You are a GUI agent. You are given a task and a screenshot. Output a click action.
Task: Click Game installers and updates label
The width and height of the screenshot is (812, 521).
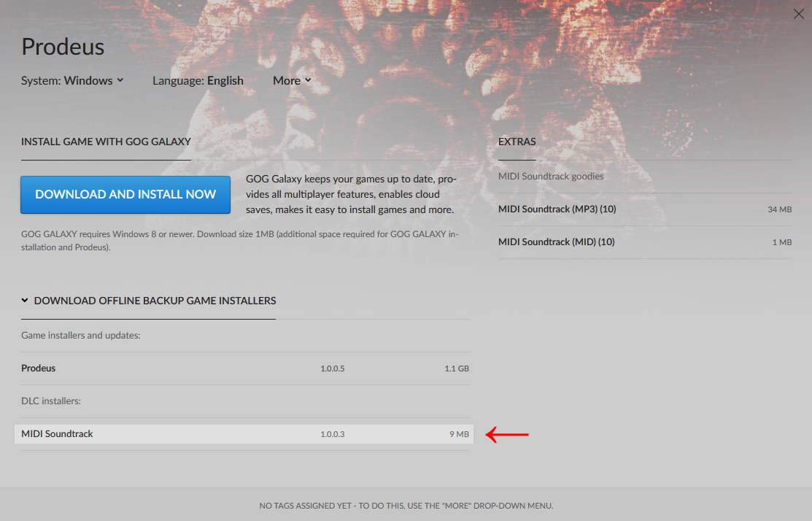(81, 335)
